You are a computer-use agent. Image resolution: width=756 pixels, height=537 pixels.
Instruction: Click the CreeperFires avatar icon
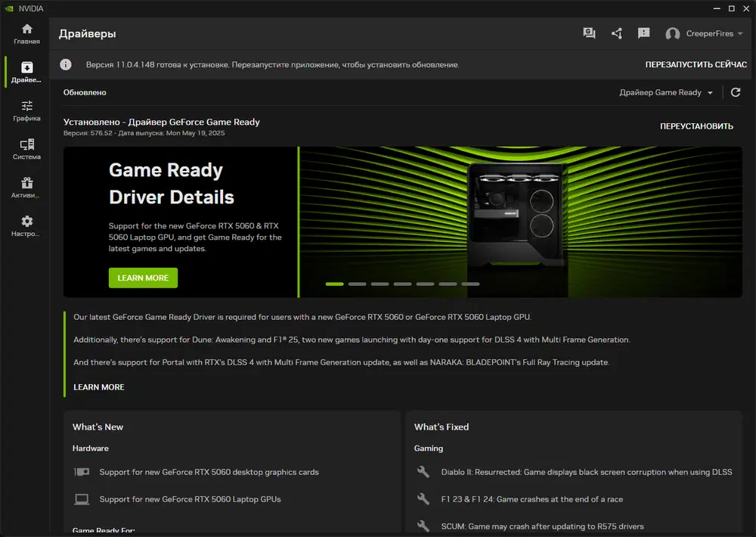pyautogui.click(x=672, y=34)
